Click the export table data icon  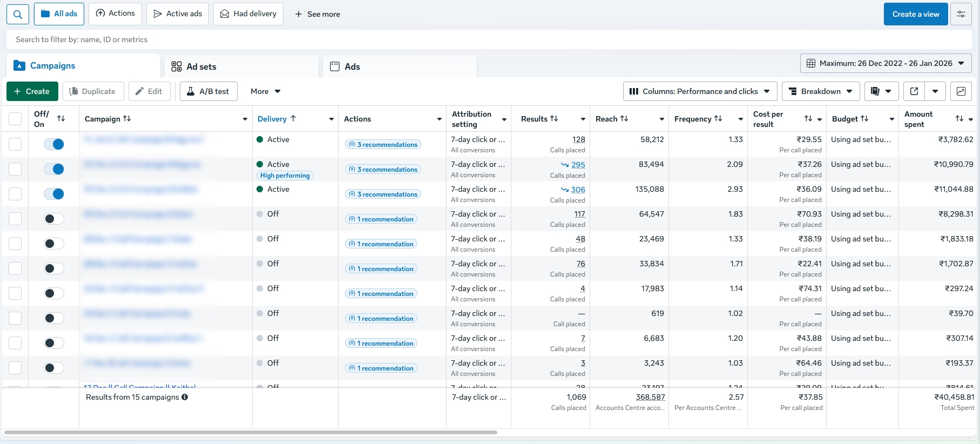914,91
